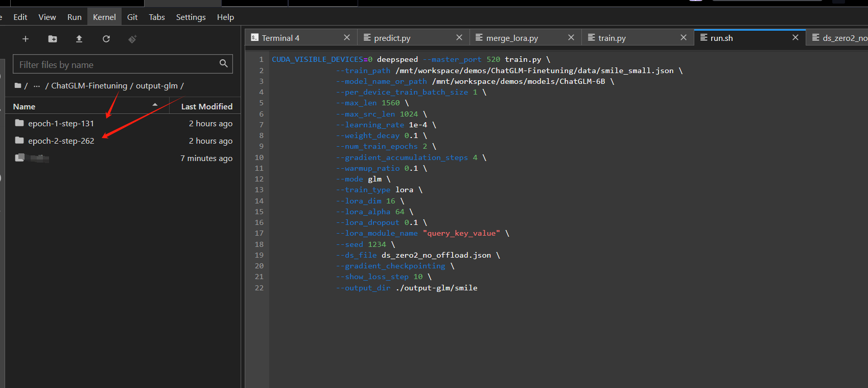868x388 pixels.
Task: Click the --gradient_accumulation_steps argument
Action: (402, 157)
